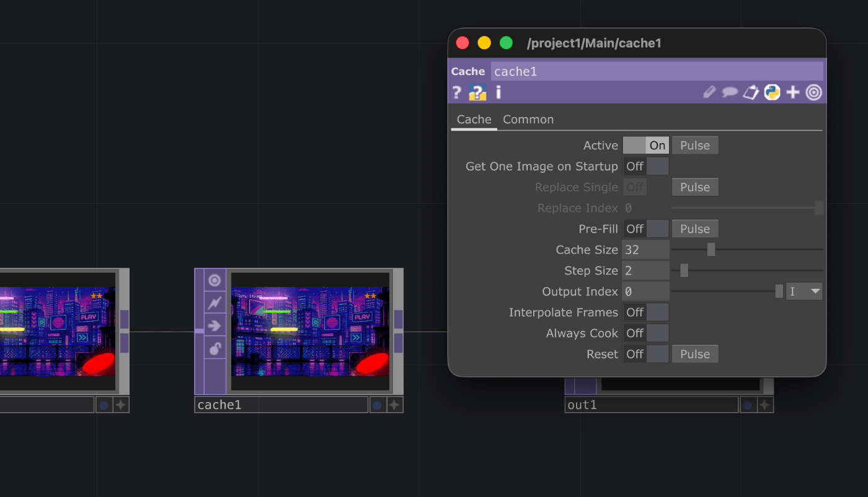The width and height of the screenshot is (868, 497).
Task: Click the Step Size value field
Action: [x=645, y=270]
